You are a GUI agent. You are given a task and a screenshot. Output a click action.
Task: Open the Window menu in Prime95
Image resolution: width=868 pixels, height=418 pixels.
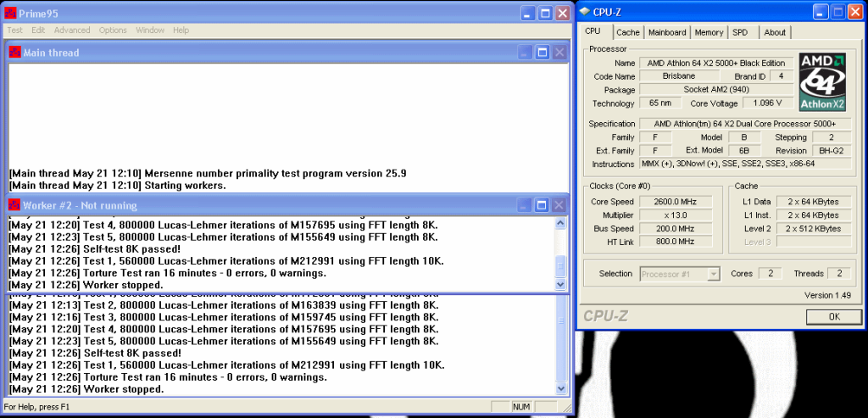(150, 31)
